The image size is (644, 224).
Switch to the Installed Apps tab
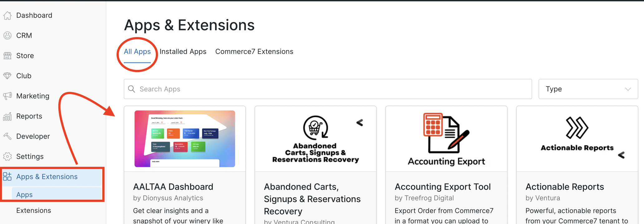coord(183,51)
